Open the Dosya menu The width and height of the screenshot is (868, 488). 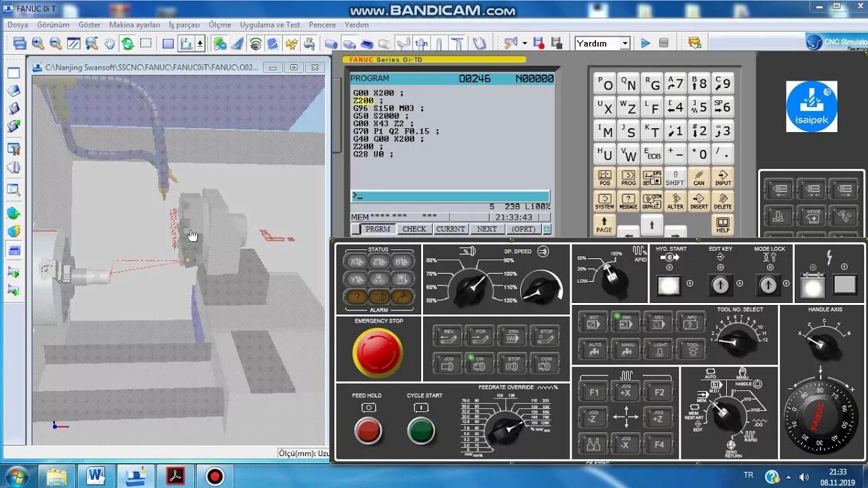(x=18, y=24)
